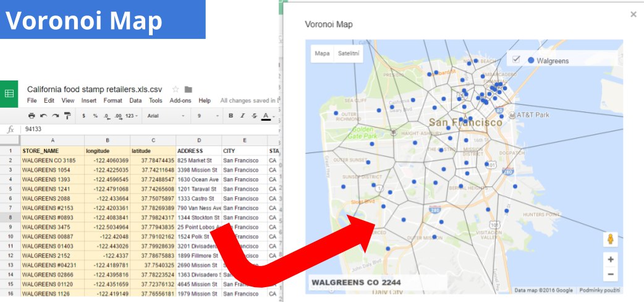Select the STORE_NAME header cell
This screenshot has width=644, height=302.
[53, 150]
